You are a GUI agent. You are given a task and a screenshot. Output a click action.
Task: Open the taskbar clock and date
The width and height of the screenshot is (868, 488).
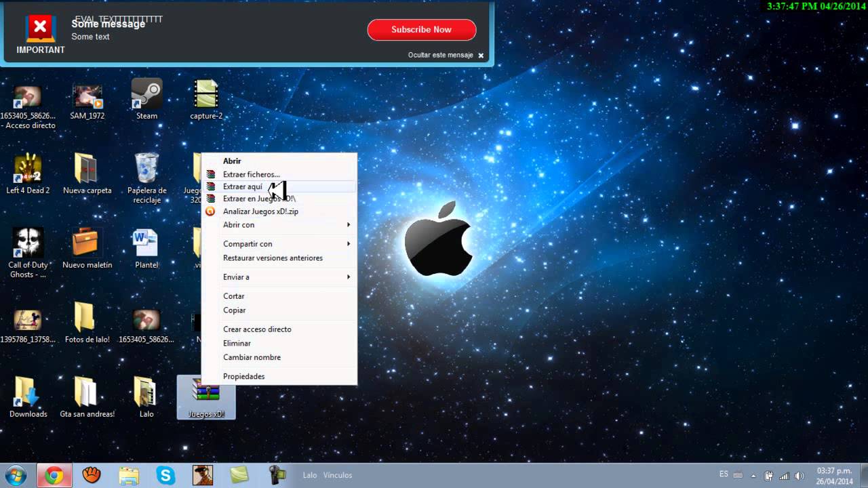point(834,476)
